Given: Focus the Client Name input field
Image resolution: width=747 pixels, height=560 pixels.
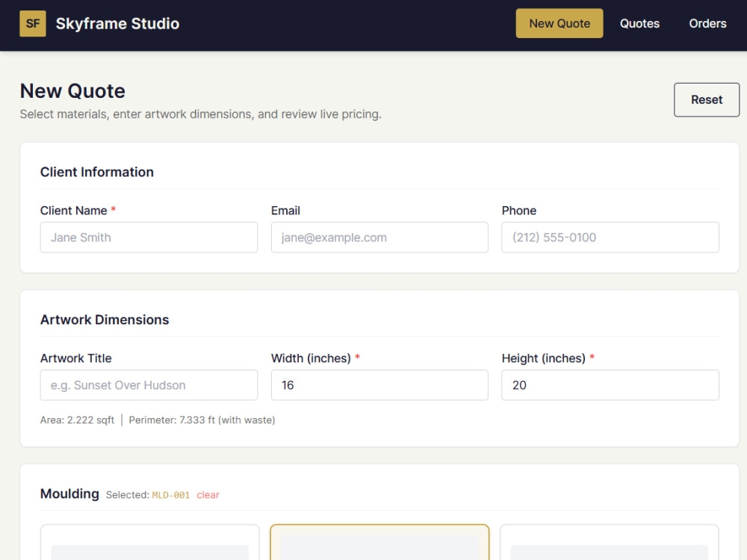Looking at the screenshot, I should 149,237.
